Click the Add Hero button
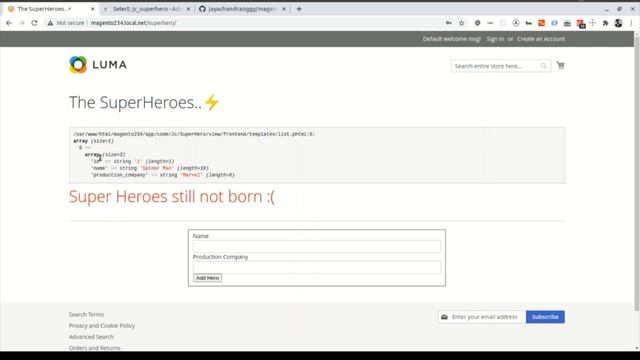This screenshot has height=360, width=640. click(x=207, y=278)
